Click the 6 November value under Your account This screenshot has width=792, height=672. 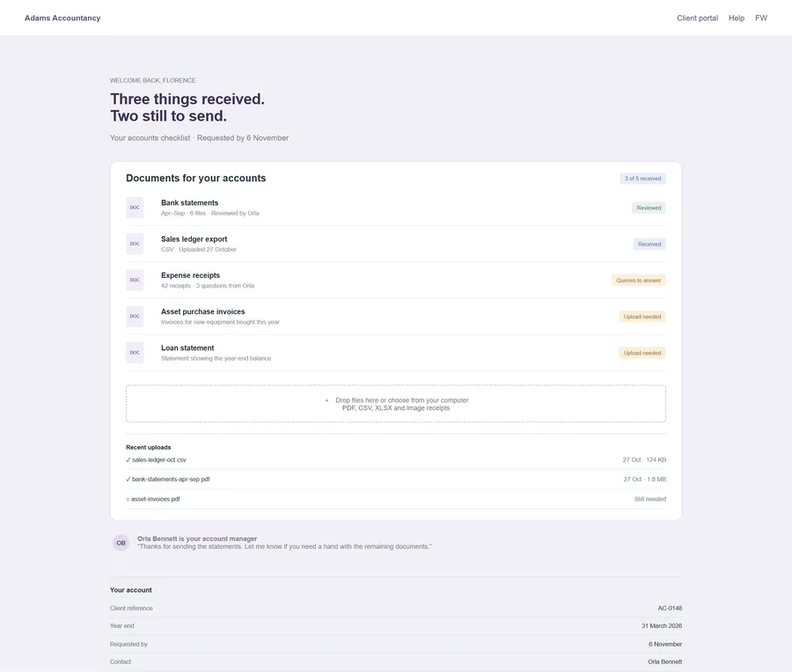665,644
